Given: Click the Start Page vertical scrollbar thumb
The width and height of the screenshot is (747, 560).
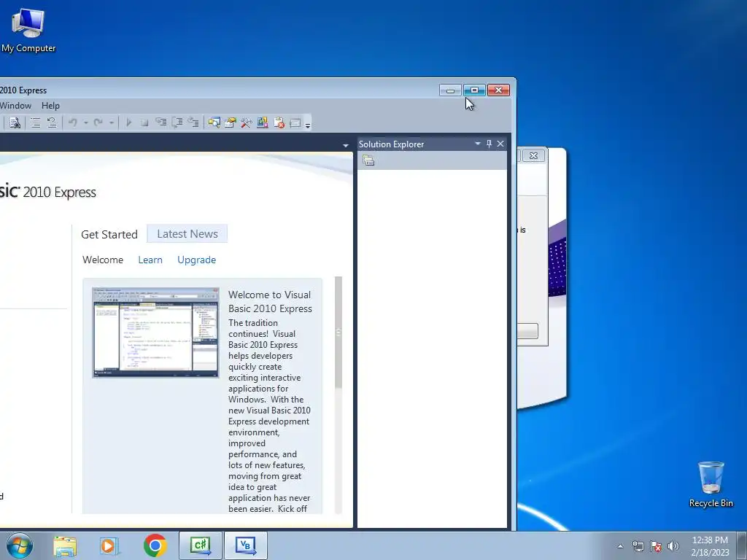Looking at the screenshot, I should [x=338, y=332].
